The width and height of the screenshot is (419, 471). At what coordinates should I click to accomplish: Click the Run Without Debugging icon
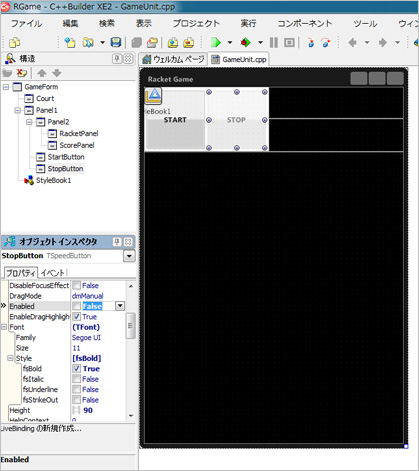click(x=246, y=43)
